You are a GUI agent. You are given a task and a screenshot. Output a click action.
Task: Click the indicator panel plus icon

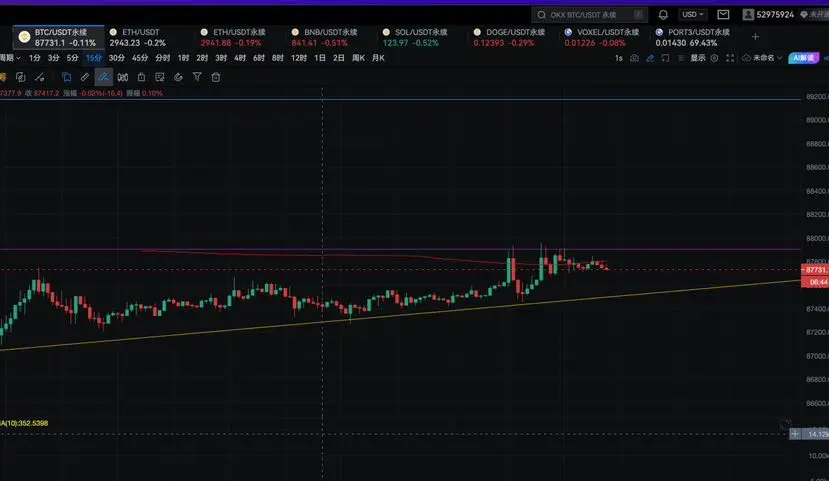point(795,434)
